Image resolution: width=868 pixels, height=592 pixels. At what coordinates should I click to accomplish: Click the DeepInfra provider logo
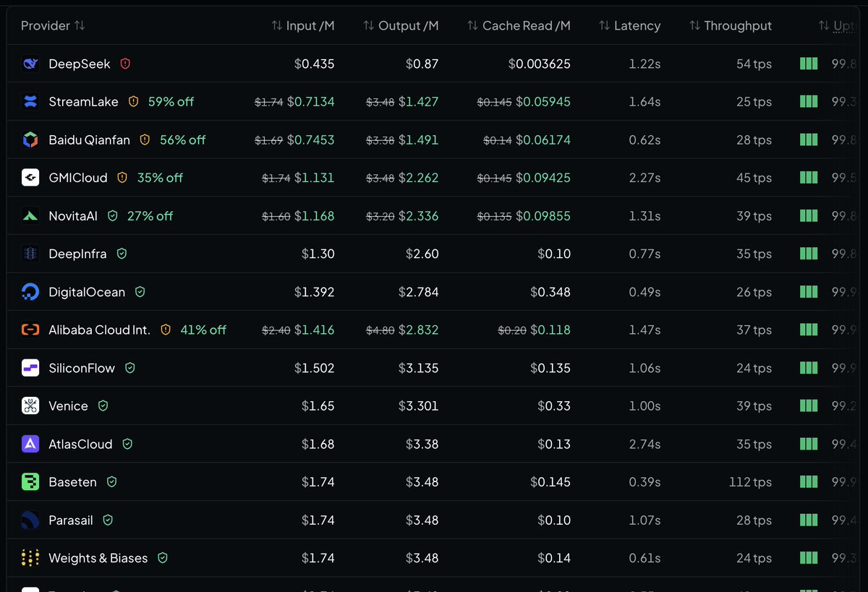[x=30, y=254]
